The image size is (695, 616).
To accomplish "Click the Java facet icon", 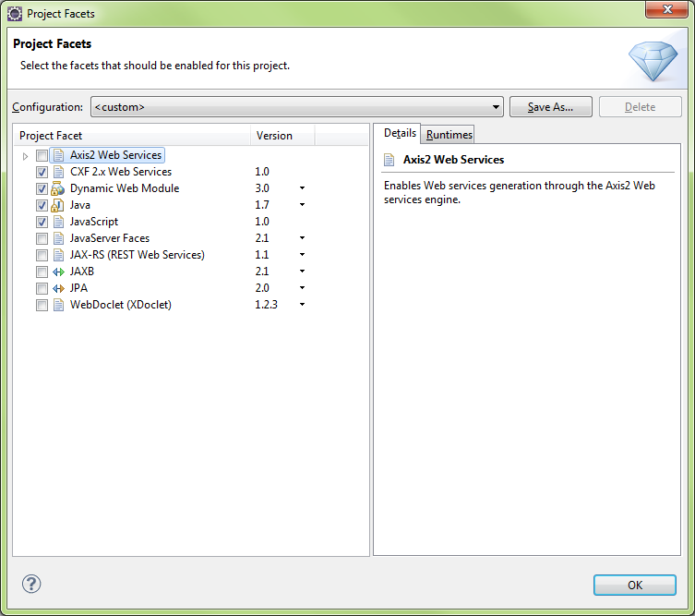I will click(x=57, y=205).
